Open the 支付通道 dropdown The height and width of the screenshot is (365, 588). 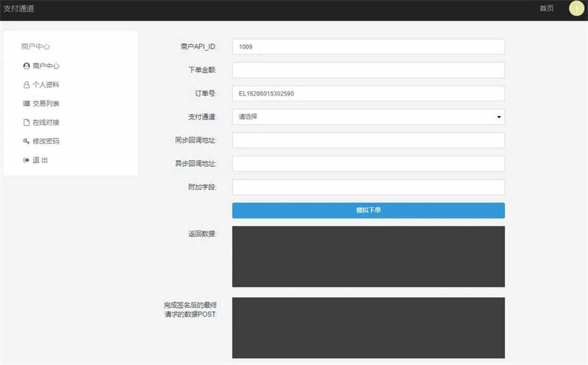point(367,117)
